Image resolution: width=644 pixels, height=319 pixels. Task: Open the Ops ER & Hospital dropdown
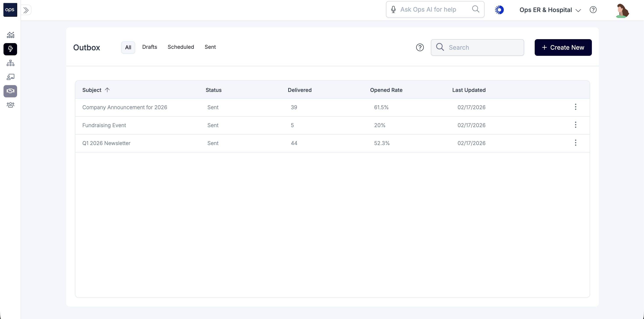pos(550,10)
